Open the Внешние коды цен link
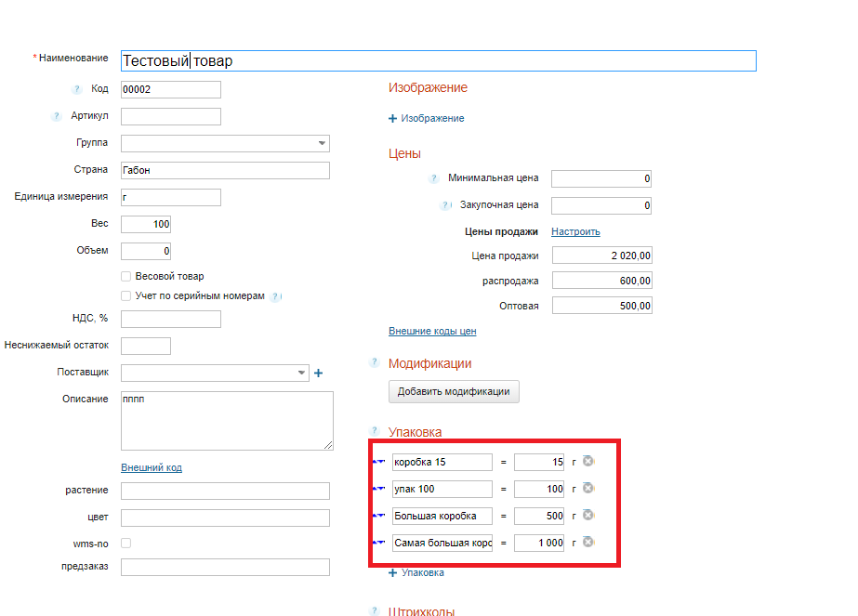 pos(432,331)
